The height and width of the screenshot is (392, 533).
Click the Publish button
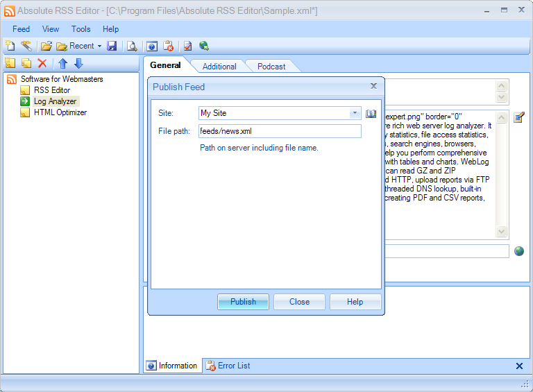(243, 302)
